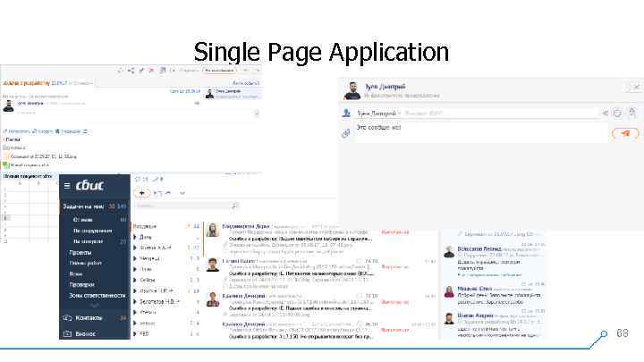Click the paperclip attach icon in chat
Image resolution: width=644 pixels, height=362 pixels.
[346, 133]
